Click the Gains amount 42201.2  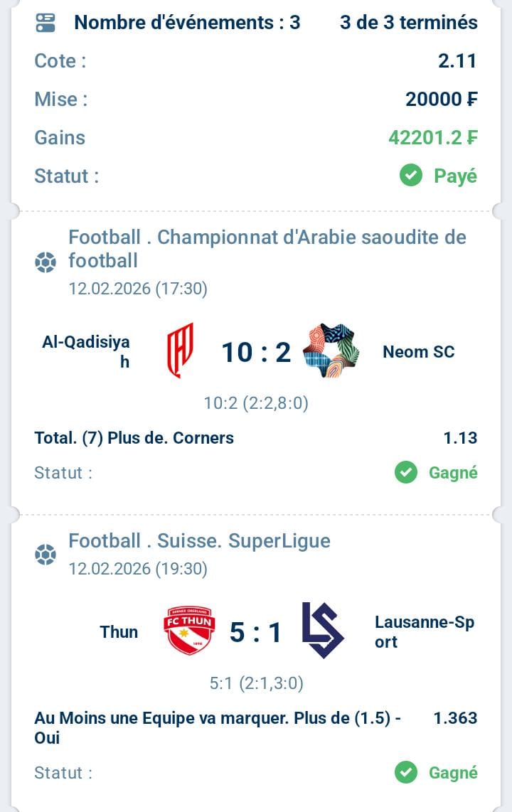click(432, 137)
